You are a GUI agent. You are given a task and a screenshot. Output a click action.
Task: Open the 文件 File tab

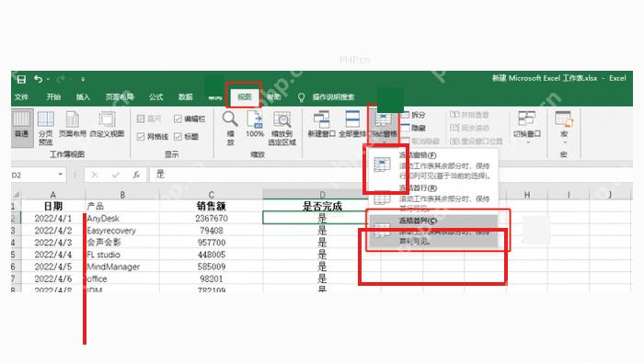[x=21, y=96]
